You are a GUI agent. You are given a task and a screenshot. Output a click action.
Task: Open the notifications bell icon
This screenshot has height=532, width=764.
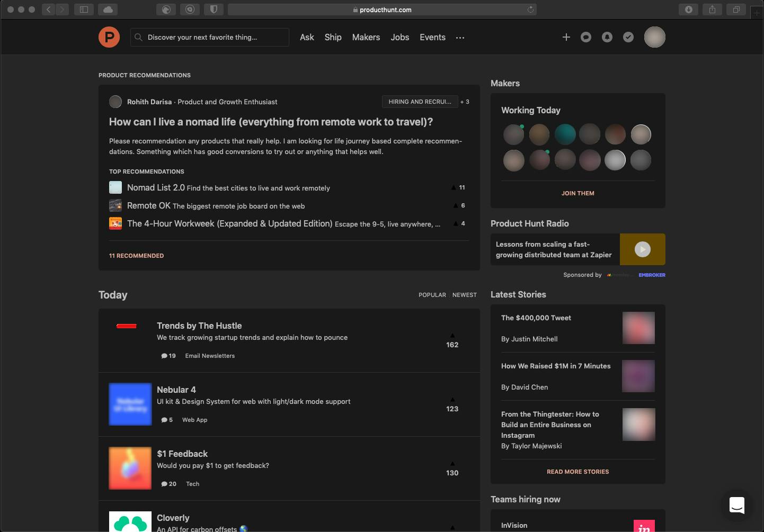tap(607, 37)
